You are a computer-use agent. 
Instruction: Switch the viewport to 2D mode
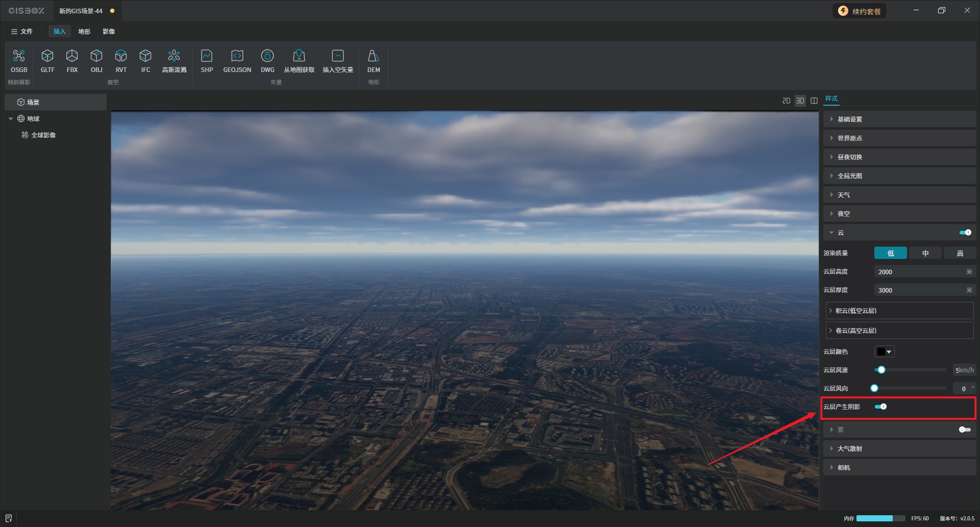point(786,101)
